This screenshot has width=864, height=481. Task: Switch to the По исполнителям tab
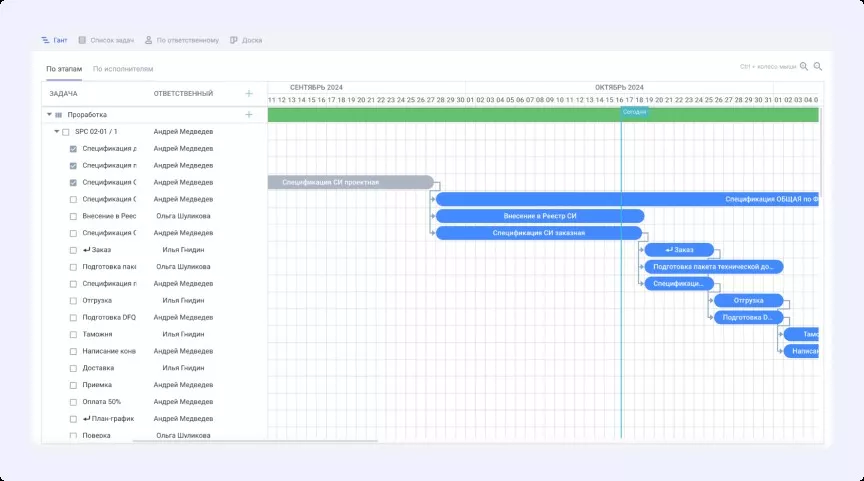(x=123, y=69)
